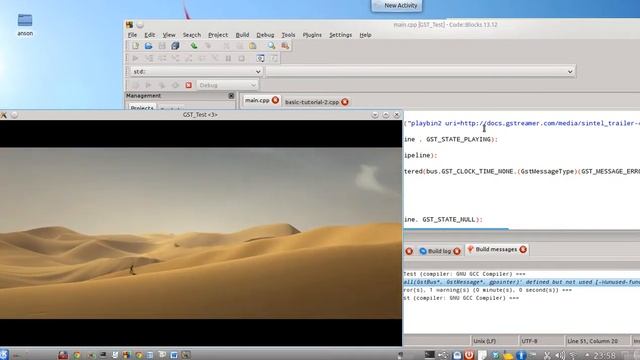Click the Replace toolbar icon
This screenshot has height=360, width=640.
tap(285, 46)
